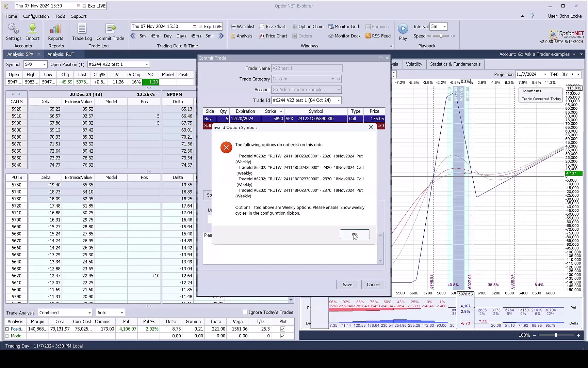The height and width of the screenshot is (368, 588).
Task: Open the Price Chart window
Action: 273,36
